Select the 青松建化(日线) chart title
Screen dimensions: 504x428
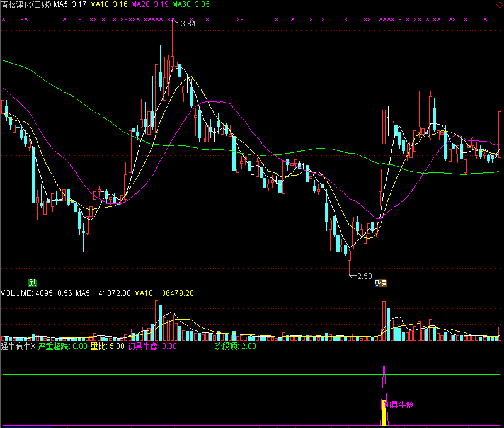coord(26,4)
